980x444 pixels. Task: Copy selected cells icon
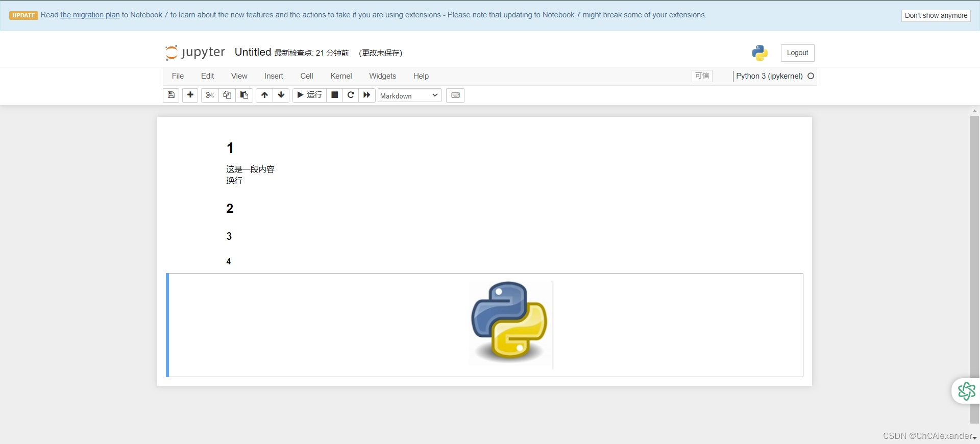tap(227, 95)
